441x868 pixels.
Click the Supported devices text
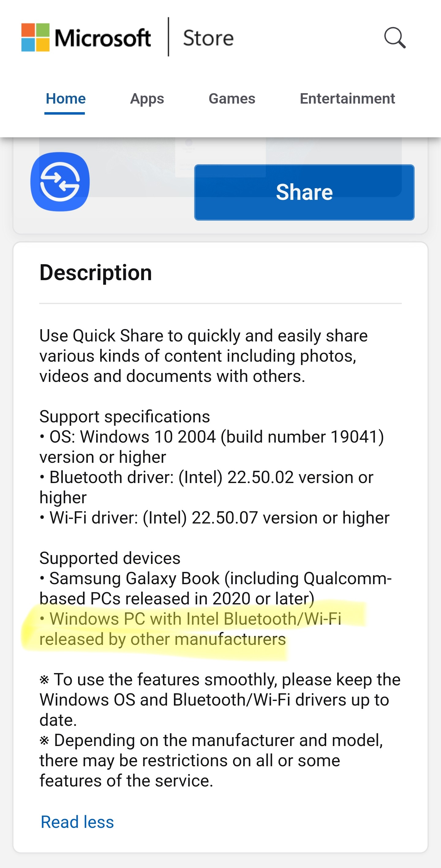click(110, 558)
